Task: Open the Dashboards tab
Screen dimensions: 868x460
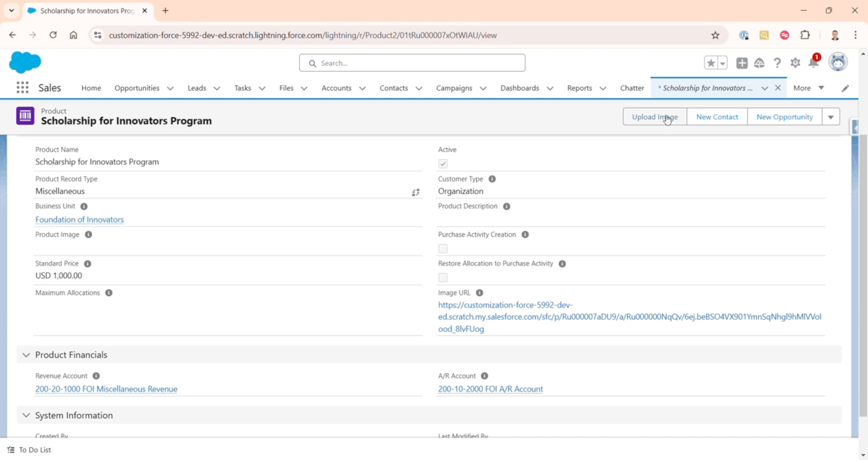Action: (520, 88)
